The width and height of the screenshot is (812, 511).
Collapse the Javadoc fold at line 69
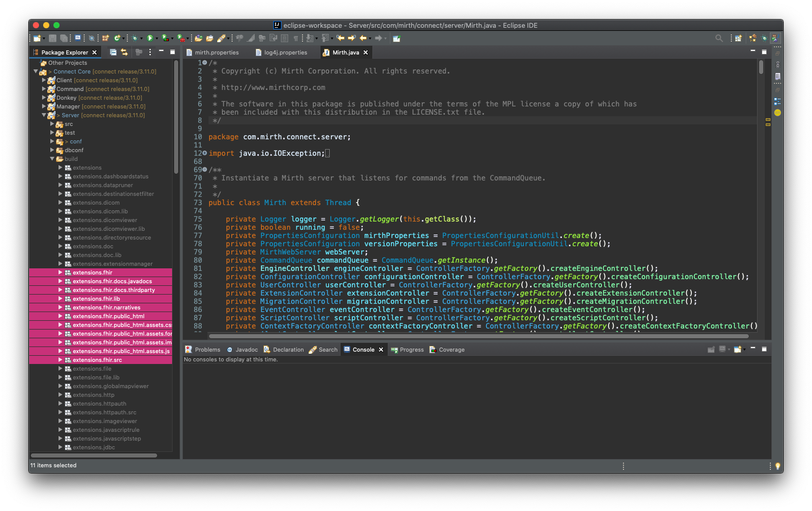205,170
